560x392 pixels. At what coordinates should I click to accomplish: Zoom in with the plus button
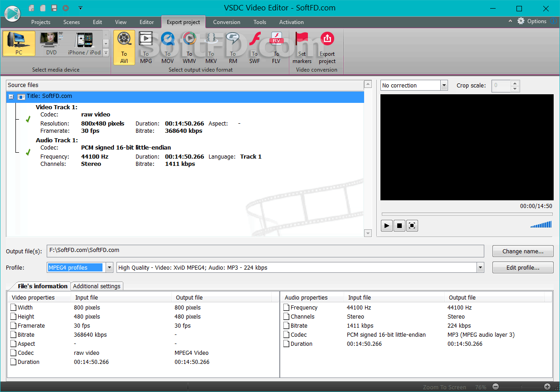[x=547, y=387]
